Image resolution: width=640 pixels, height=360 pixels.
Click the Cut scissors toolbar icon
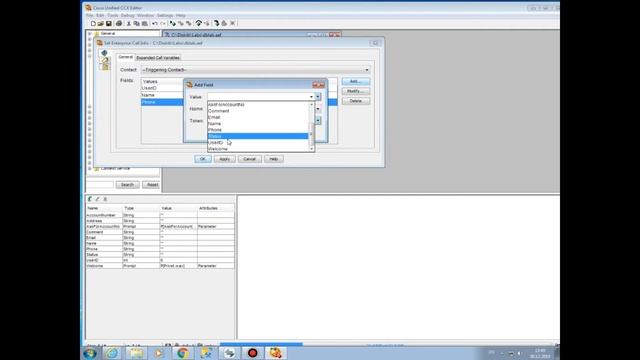tap(129, 24)
